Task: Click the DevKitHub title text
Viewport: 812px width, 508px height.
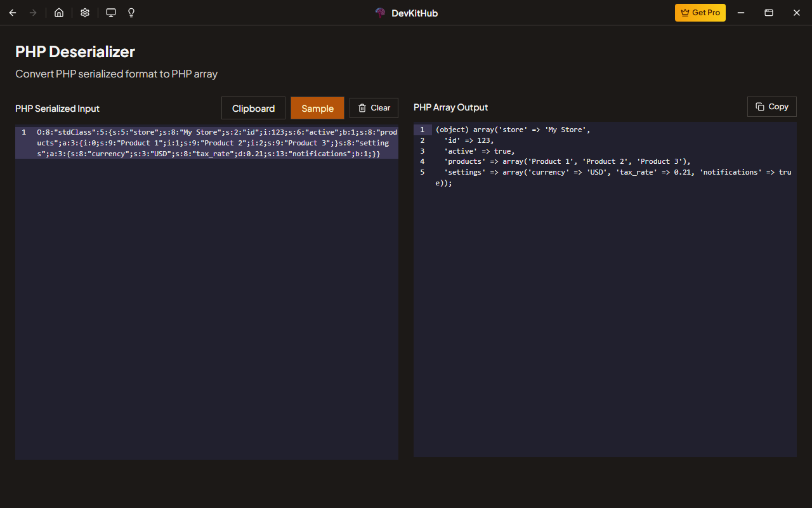Action: coord(414,13)
